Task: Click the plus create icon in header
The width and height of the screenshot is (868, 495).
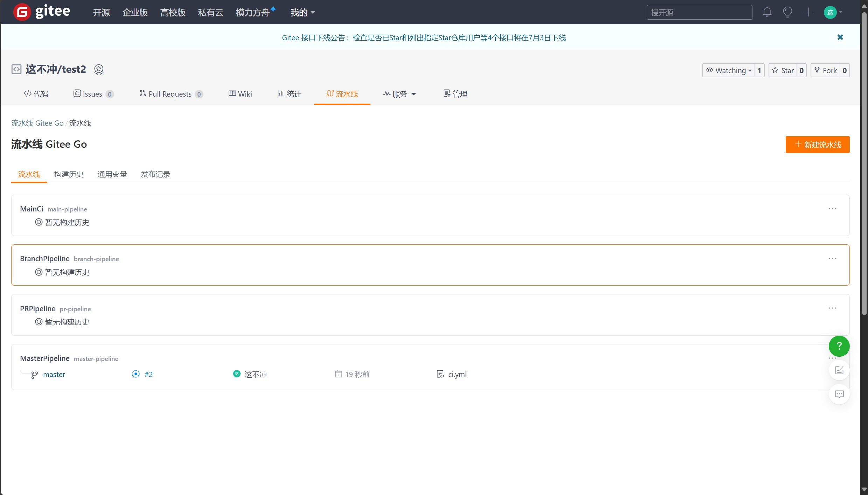Action: coord(808,12)
